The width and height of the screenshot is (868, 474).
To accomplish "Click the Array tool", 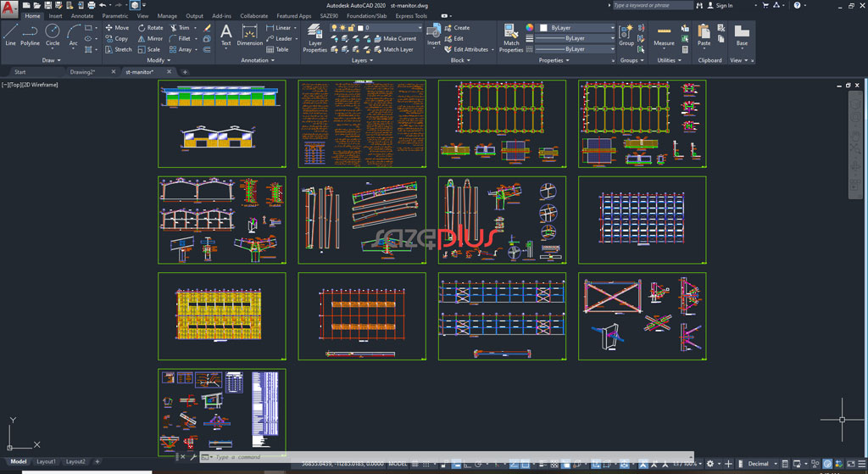I will click(181, 49).
